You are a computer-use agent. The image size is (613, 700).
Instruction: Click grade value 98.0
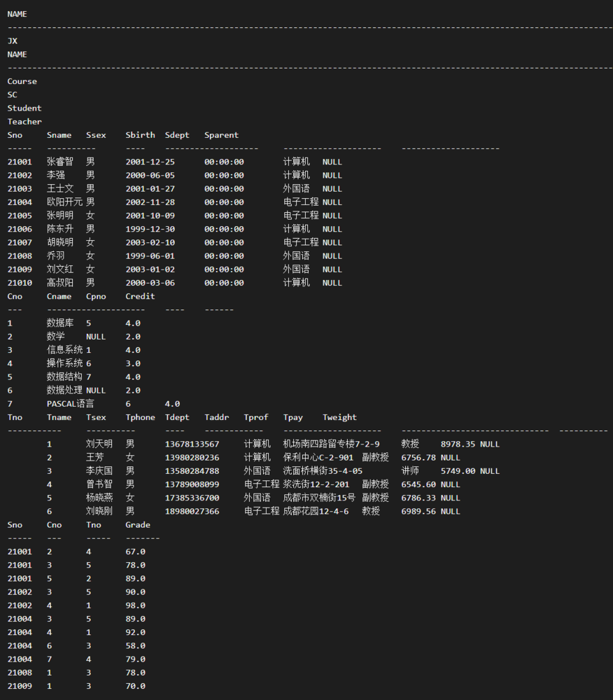135,605
